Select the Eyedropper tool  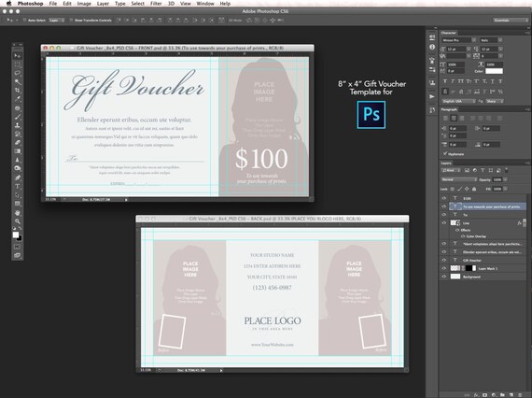point(18,99)
